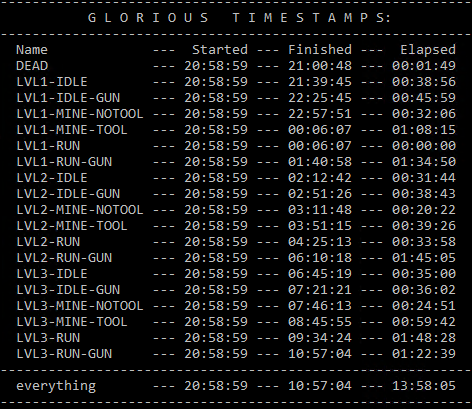Select the LVL3-IDLE-GUN row name
472x409 pixels.
click(68, 290)
